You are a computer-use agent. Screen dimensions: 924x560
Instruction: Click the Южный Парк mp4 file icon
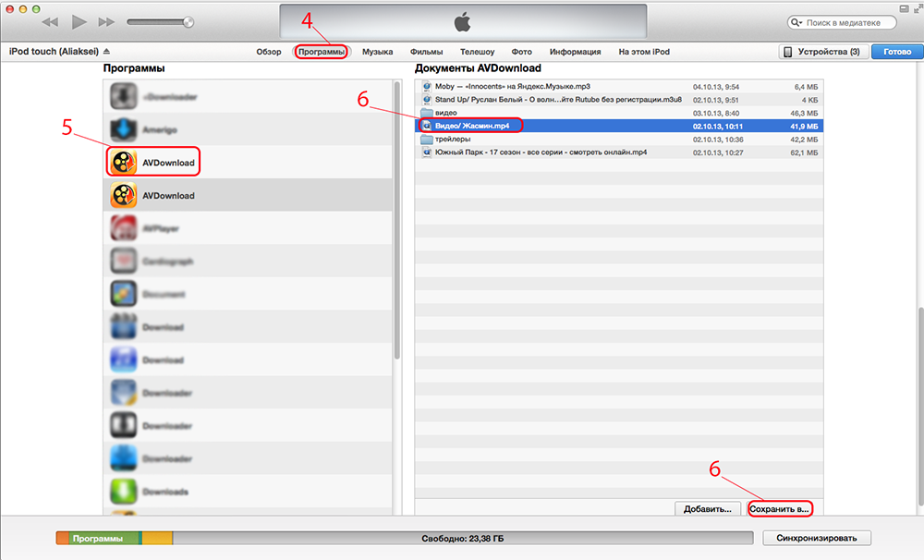pyautogui.click(x=427, y=152)
